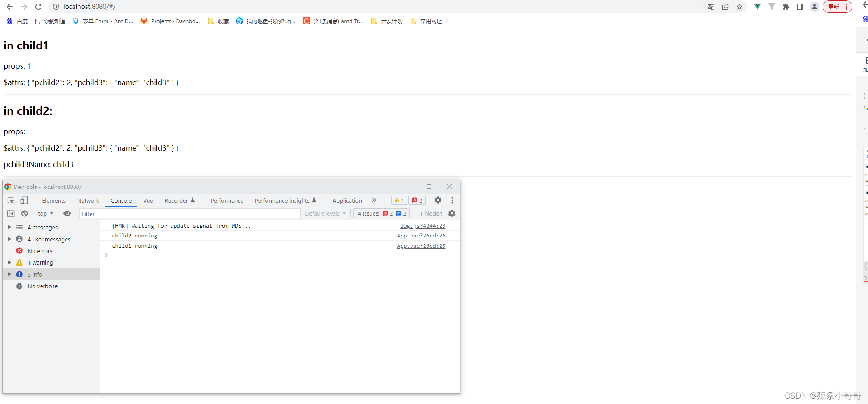
Task: Select the Console tab
Action: (121, 200)
